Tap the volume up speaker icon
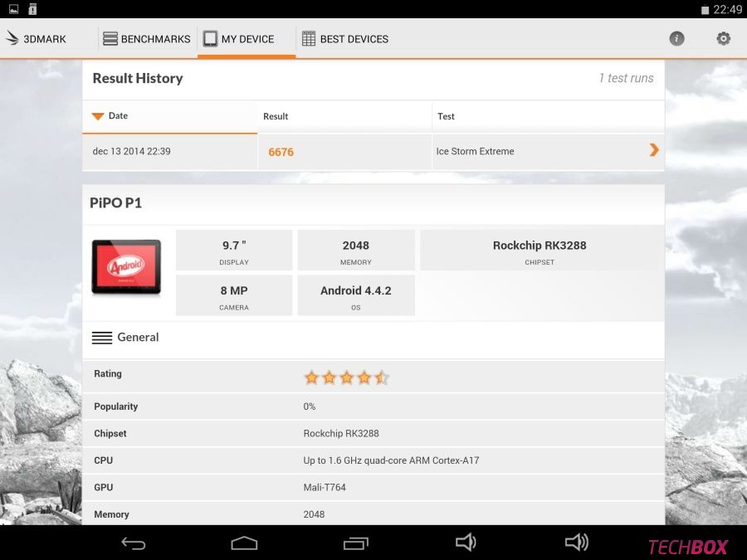 [x=577, y=543]
